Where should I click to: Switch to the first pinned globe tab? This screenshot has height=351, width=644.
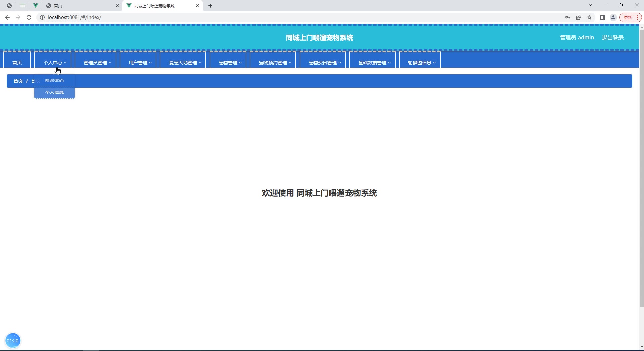click(9, 6)
